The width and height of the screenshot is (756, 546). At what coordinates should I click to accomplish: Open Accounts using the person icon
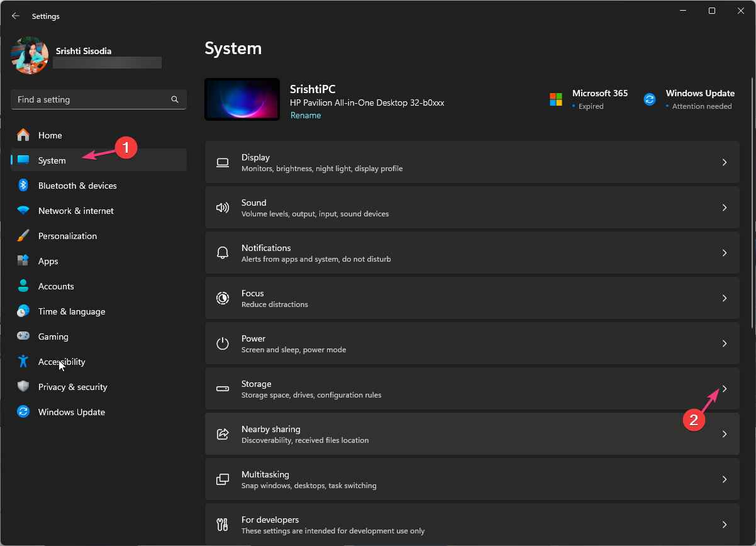point(23,286)
